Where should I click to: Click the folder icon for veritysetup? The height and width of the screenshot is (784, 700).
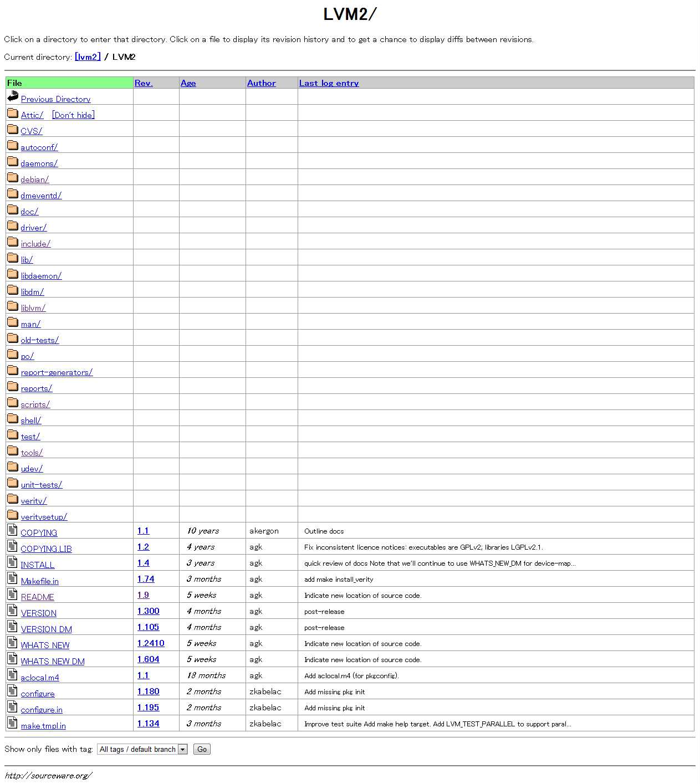click(x=12, y=514)
